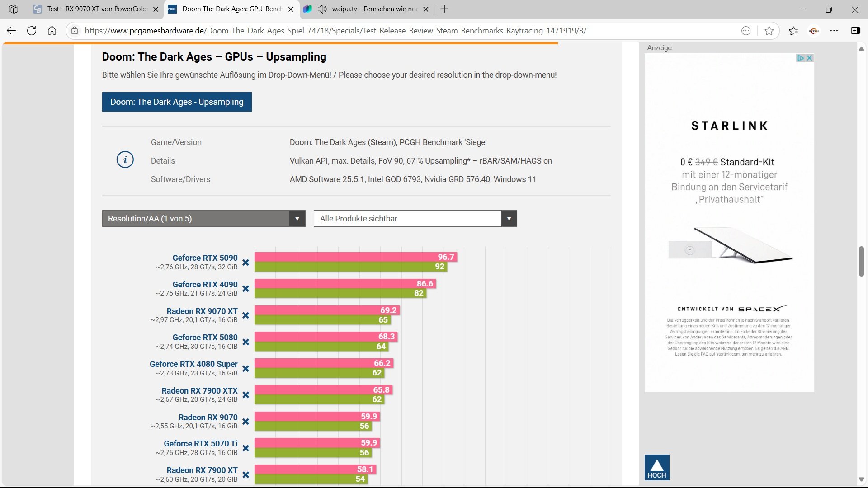This screenshot has width=868, height=488.
Task: Open browser settings three-dots menu
Action: [834, 31]
